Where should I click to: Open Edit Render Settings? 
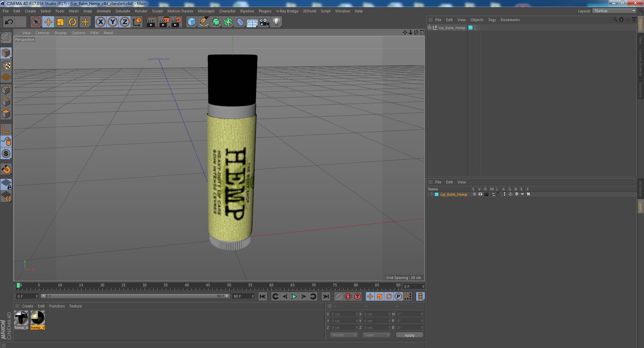tap(177, 22)
